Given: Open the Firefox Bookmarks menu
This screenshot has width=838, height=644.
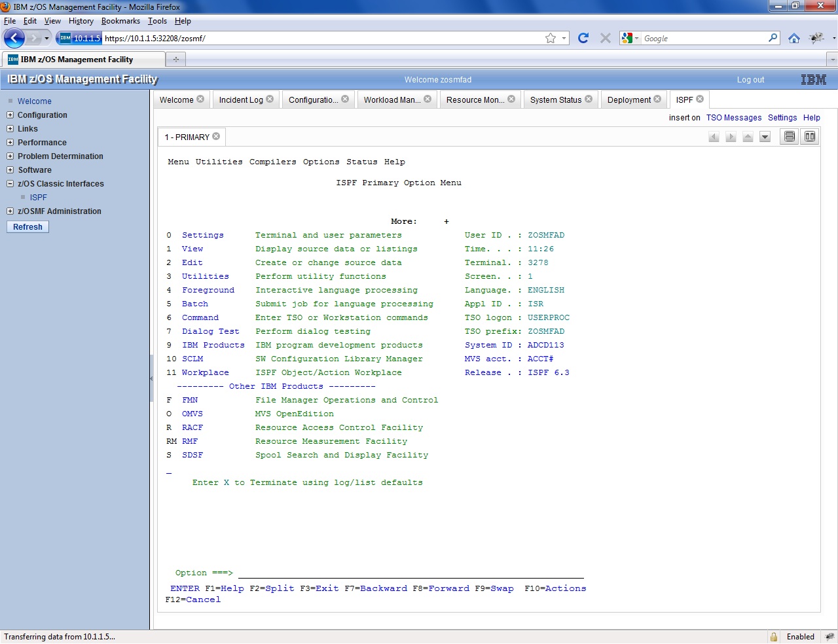Looking at the screenshot, I should 120,21.
